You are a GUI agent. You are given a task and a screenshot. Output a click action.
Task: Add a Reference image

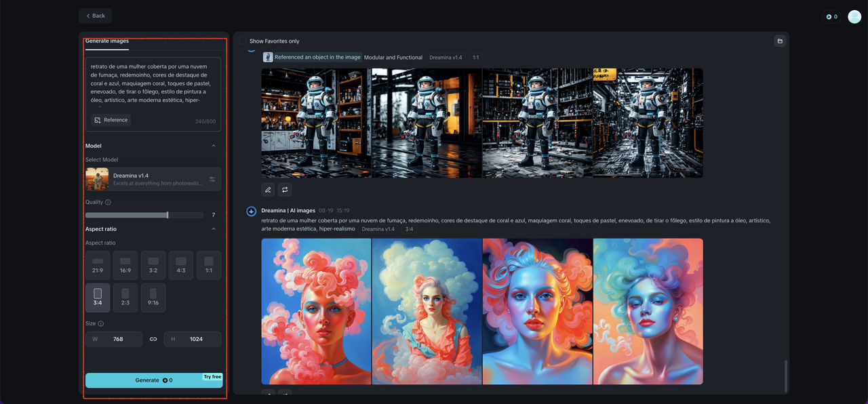pyautogui.click(x=111, y=120)
